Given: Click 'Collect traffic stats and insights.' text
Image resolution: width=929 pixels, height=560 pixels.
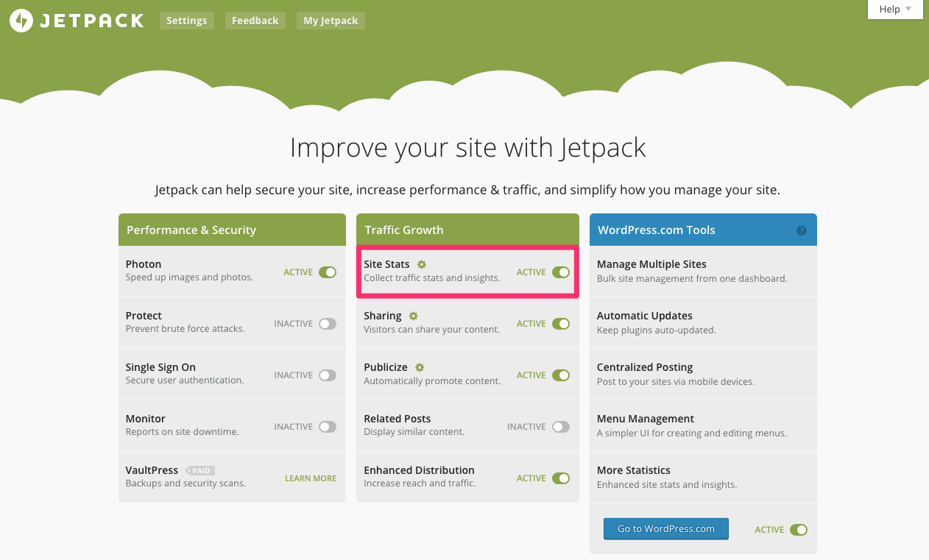Looking at the screenshot, I should [x=432, y=278].
